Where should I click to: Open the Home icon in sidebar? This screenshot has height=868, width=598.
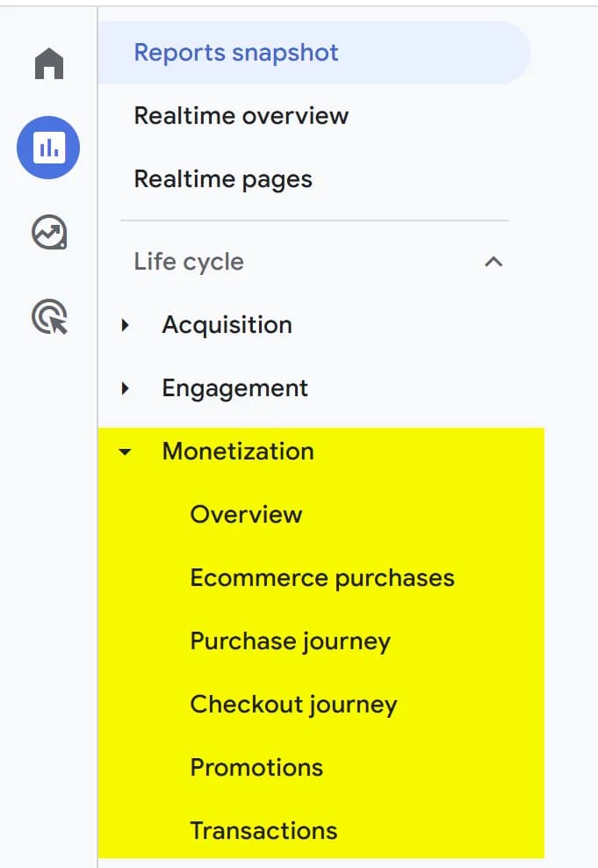(x=49, y=63)
